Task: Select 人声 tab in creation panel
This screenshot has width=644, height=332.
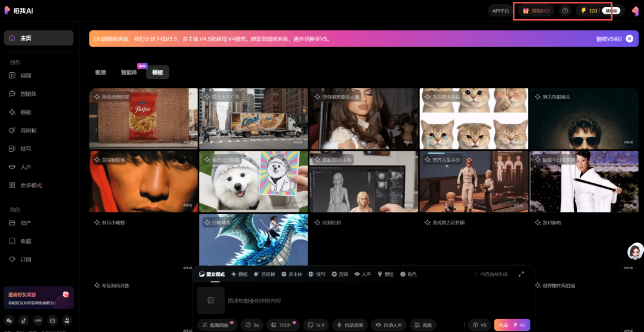Action: (x=363, y=274)
